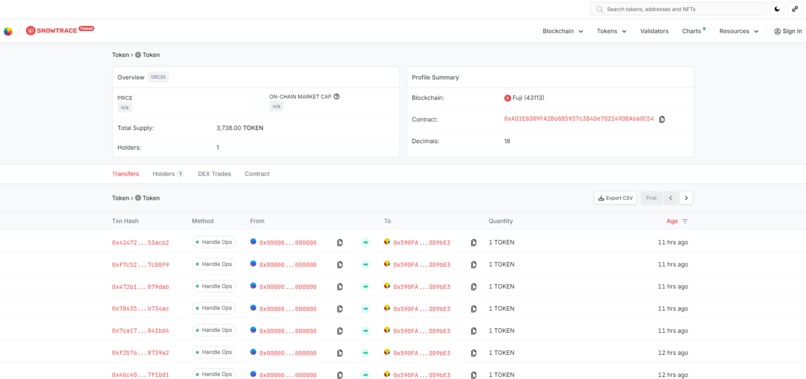Open transaction 0x472b1...879dab

(140, 287)
